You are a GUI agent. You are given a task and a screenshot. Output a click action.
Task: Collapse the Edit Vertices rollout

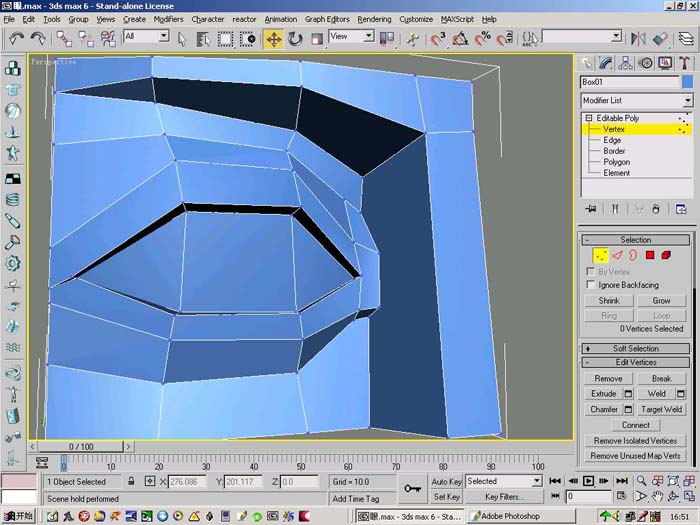tap(636, 362)
